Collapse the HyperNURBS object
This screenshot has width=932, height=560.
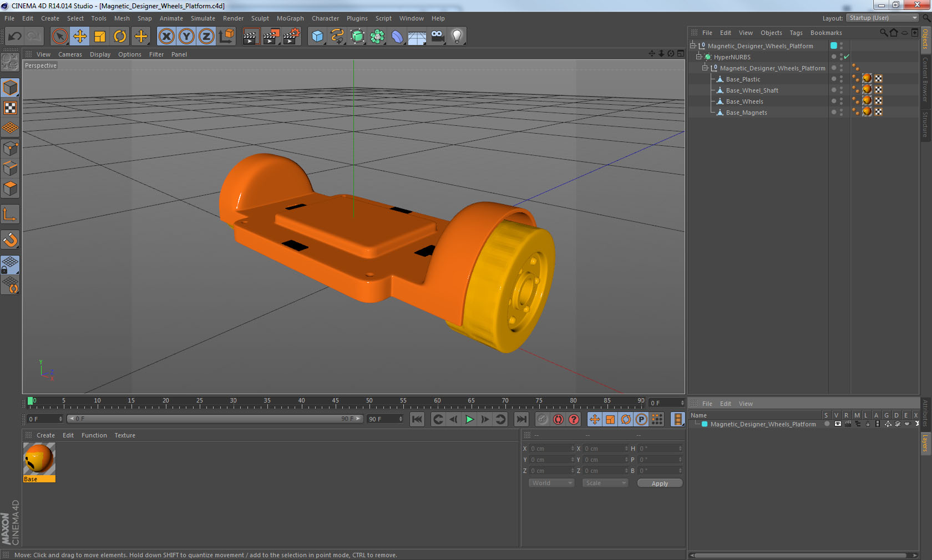(x=699, y=57)
